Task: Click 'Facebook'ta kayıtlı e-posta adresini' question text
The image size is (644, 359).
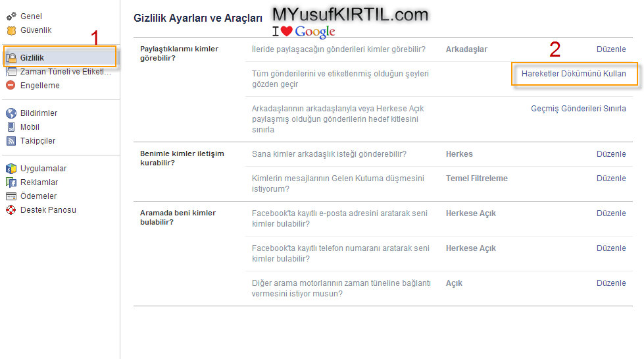Action: pos(339,218)
